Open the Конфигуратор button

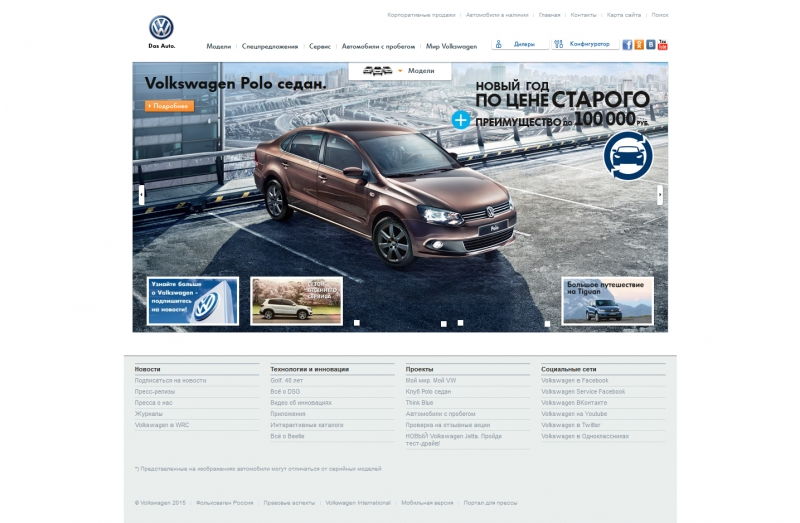[x=585, y=44]
